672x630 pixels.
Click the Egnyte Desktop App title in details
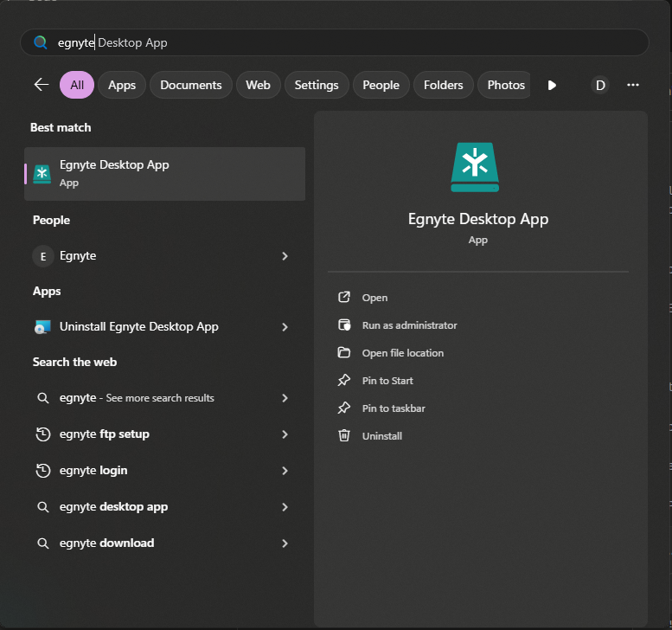[478, 219]
